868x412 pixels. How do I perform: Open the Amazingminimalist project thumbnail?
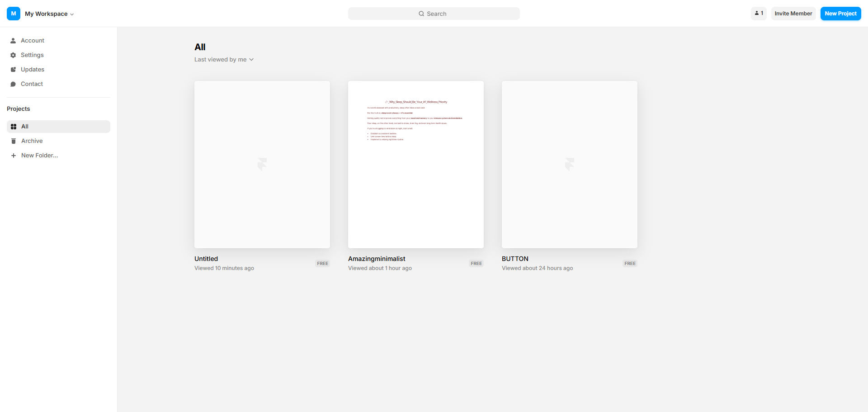click(416, 165)
